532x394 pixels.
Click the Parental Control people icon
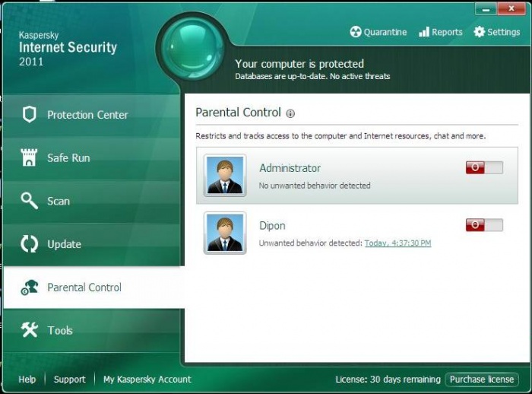(x=30, y=288)
